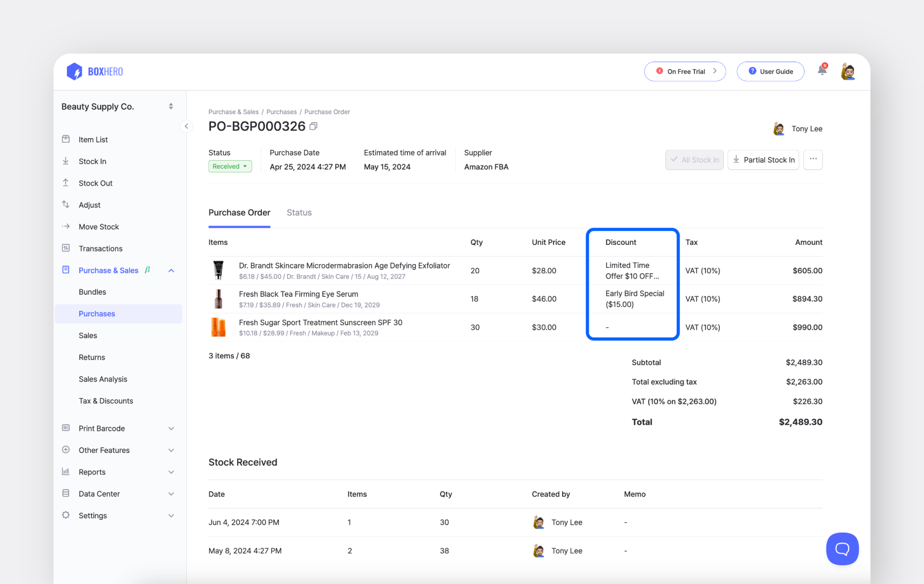Open the Received status dropdown
Image resolution: width=924 pixels, height=584 pixels.
point(230,166)
